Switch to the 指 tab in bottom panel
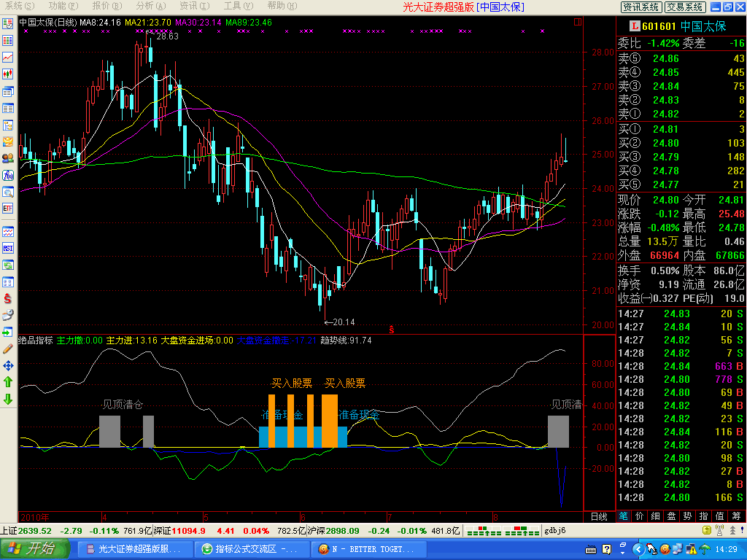The image size is (747, 560). (x=703, y=516)
